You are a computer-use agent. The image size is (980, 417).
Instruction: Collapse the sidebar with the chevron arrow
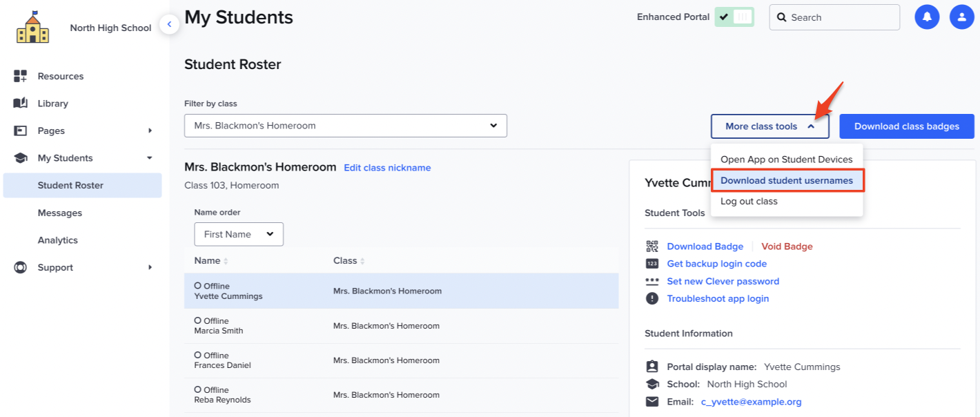point(169,23)
